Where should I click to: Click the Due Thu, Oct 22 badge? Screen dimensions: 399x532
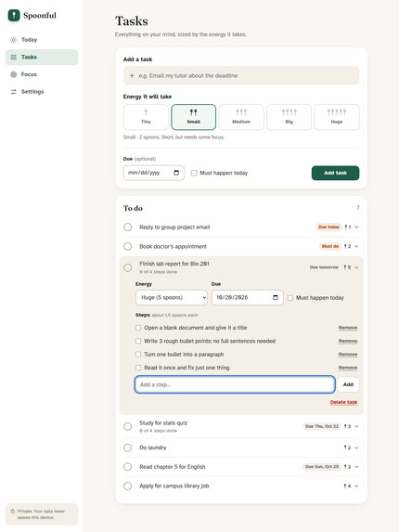[x=322, y=426]
